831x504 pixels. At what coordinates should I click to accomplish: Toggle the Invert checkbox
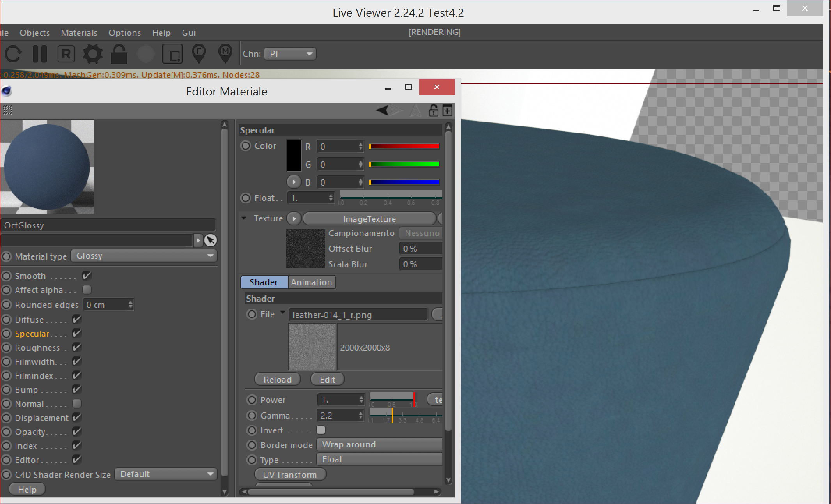(321, 430)
